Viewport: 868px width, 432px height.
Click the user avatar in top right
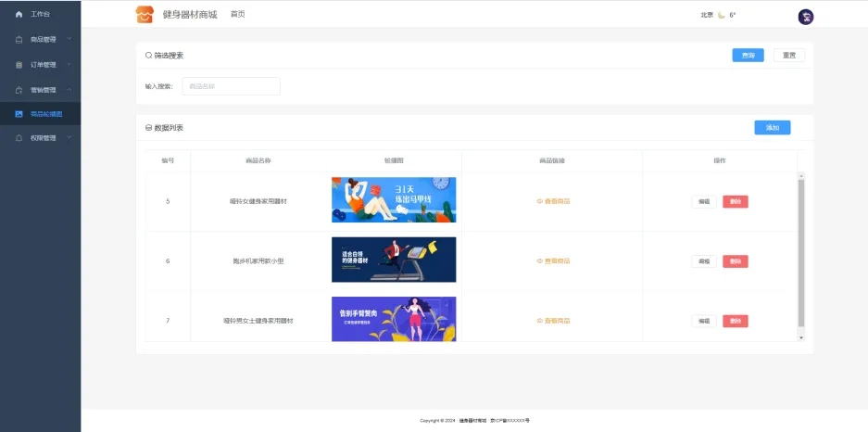(805, 16)
